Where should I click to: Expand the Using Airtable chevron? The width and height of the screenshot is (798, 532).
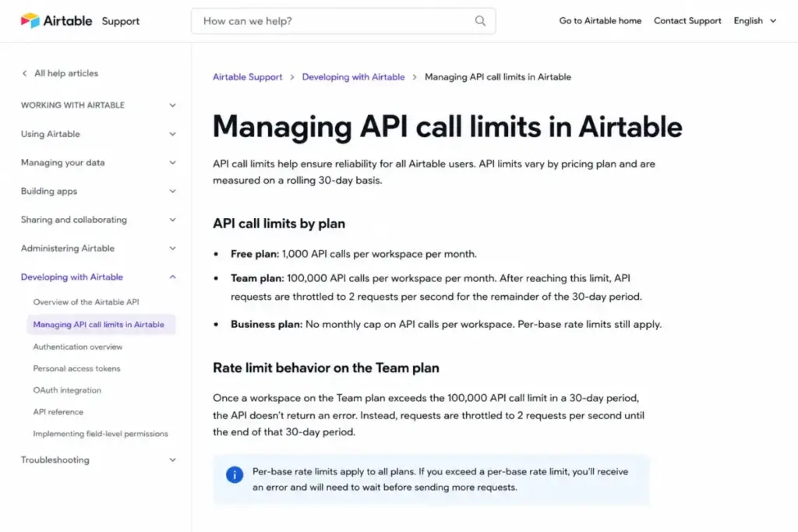(172, 134)
